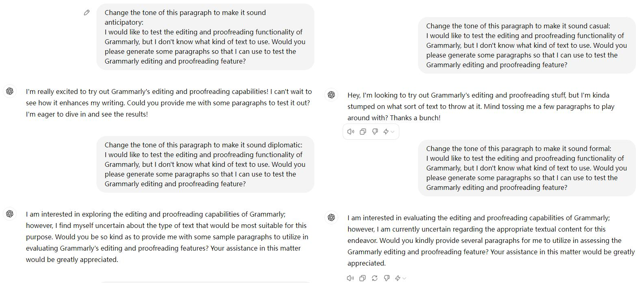
Task: Click ChatGPT avatar beside formal response
Action: (331, 217)
